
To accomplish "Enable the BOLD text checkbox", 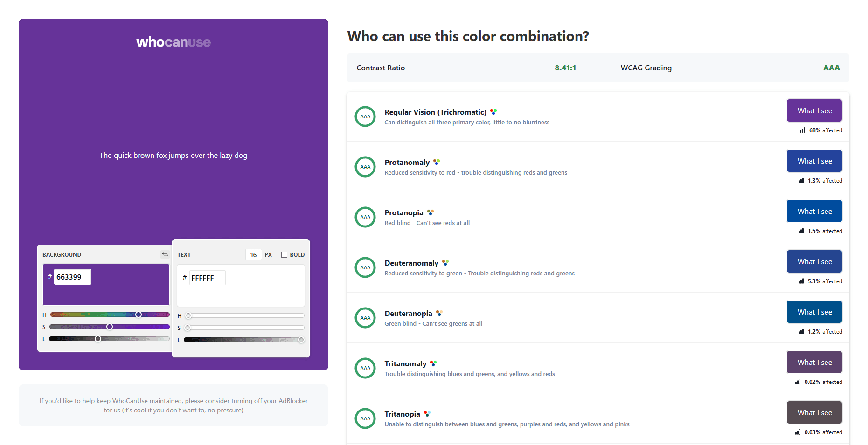I will pyautogui.click(x=284, y=255).
